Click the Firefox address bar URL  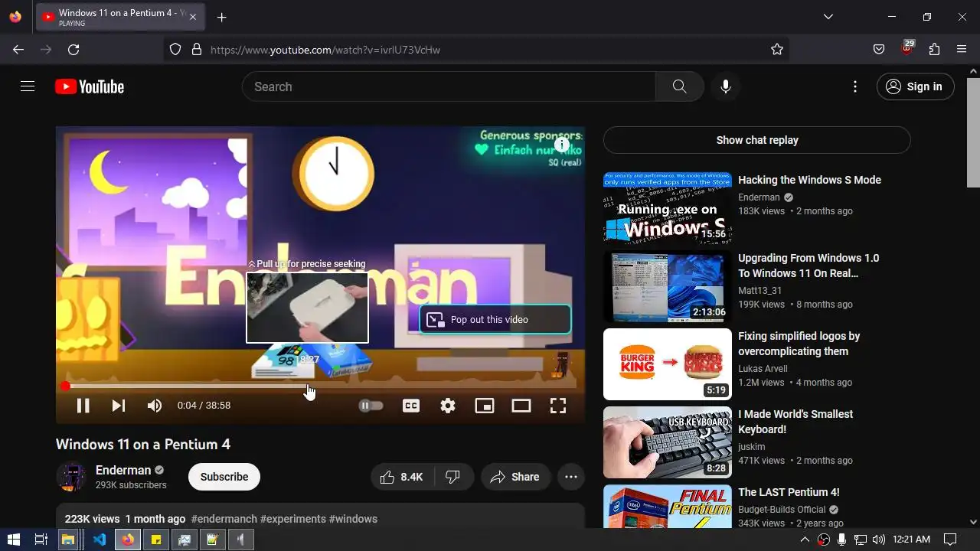(325, 50)
